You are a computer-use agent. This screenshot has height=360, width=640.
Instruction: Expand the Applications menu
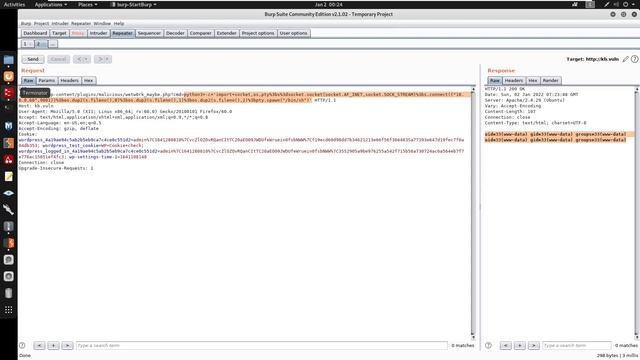click(x=51, y=4)
